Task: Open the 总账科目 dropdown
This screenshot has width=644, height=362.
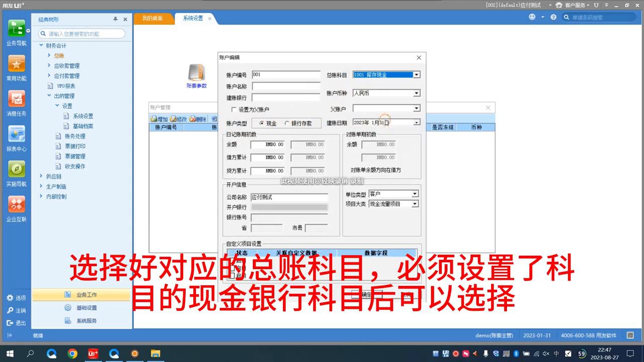Action: coord(416,74)
